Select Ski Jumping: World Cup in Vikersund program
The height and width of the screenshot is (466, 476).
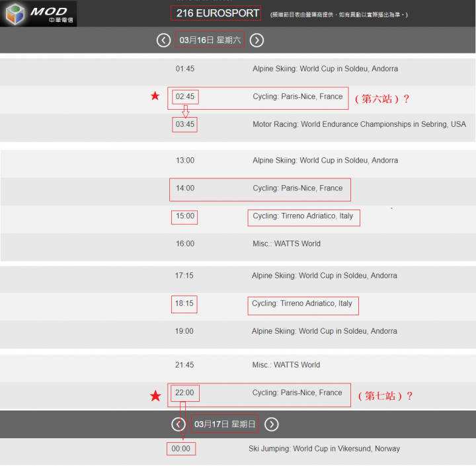click(x=324, y=449)
